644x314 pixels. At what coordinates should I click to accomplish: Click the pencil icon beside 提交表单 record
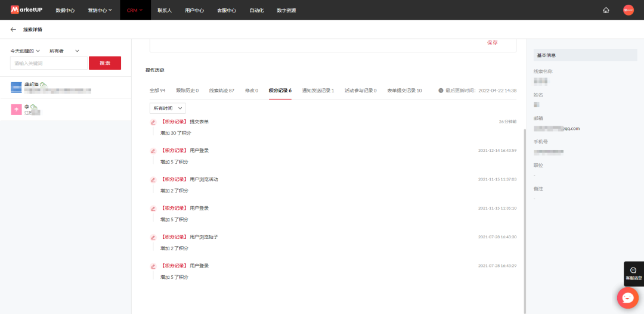(153, 122)
